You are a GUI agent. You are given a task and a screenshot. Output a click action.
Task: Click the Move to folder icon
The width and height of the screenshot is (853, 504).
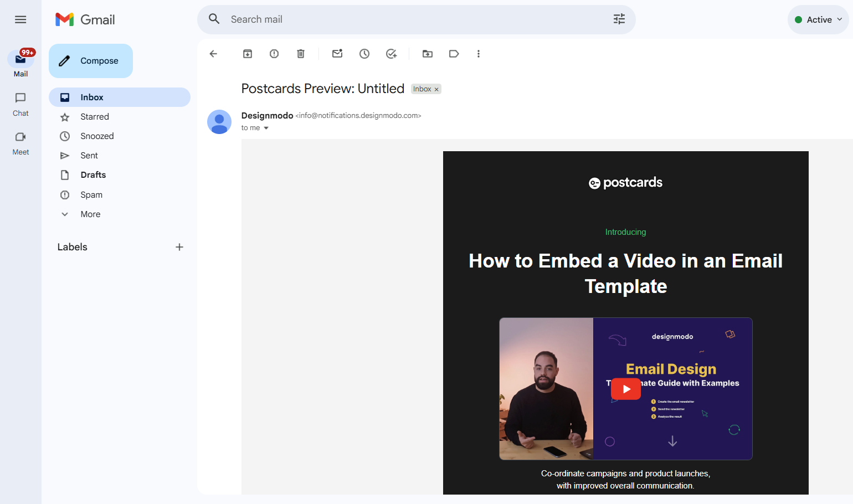click(x=428, y=54)
